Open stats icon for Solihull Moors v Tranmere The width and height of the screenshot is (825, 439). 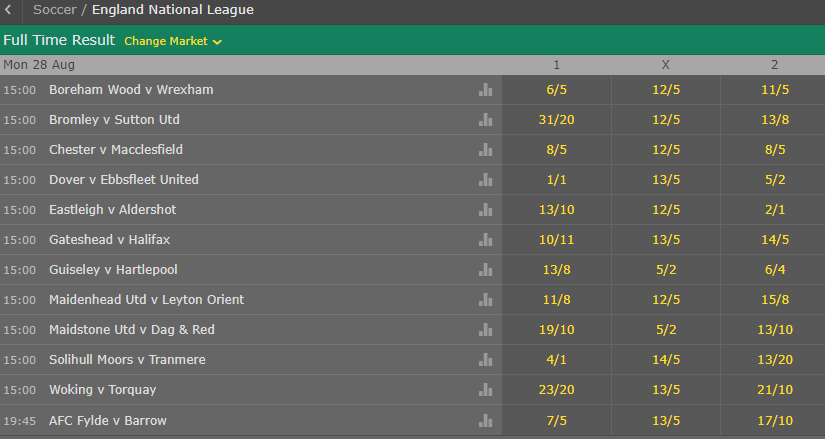tap(485, 360)
